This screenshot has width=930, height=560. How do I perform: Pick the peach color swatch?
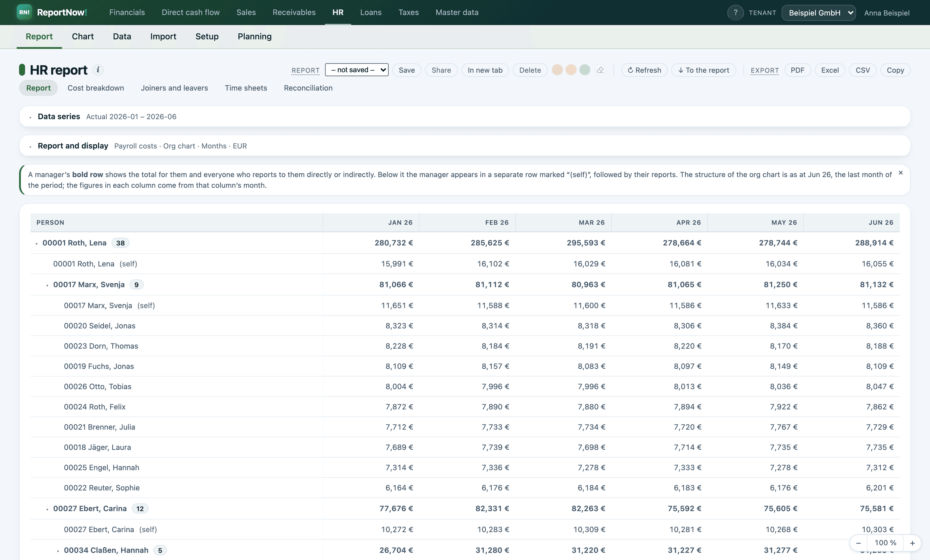(557, 70)
